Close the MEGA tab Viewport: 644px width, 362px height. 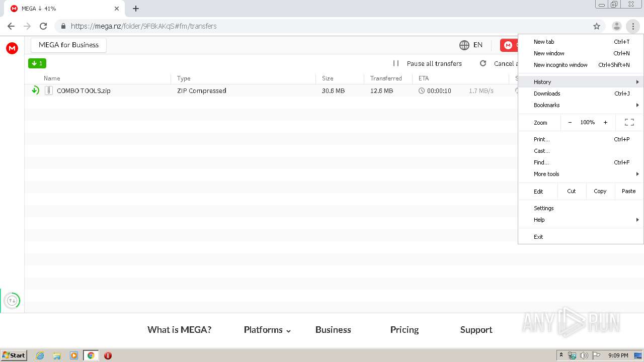tap(117, 9)
